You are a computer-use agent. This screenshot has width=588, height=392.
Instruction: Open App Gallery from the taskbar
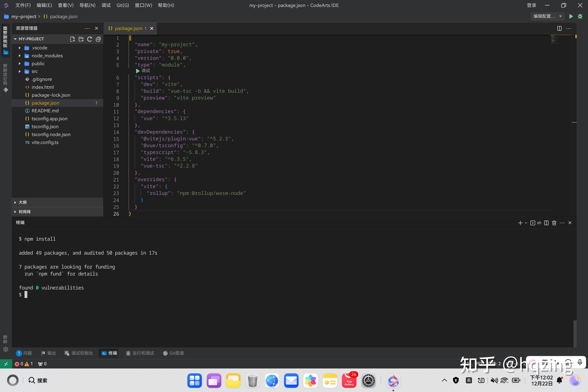point(349,381)
